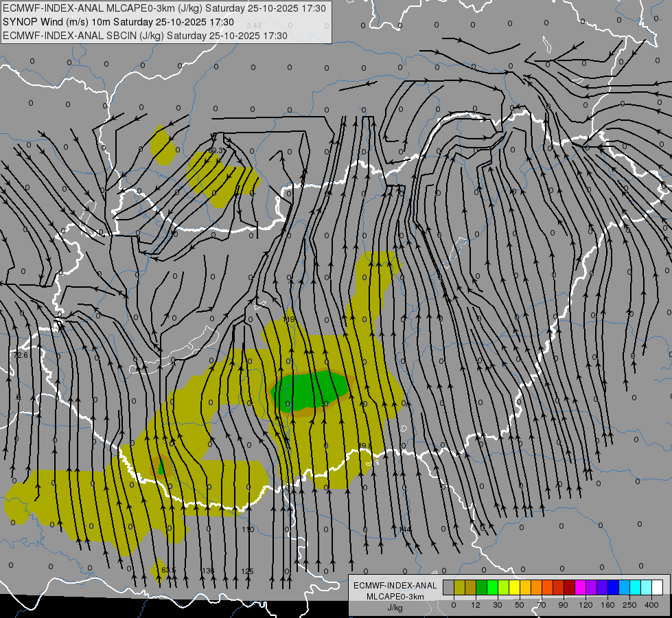Click the legend label ECMWF-INDEX-ANAL
This screenshot has height=618, width=672.
coord(395,586)
